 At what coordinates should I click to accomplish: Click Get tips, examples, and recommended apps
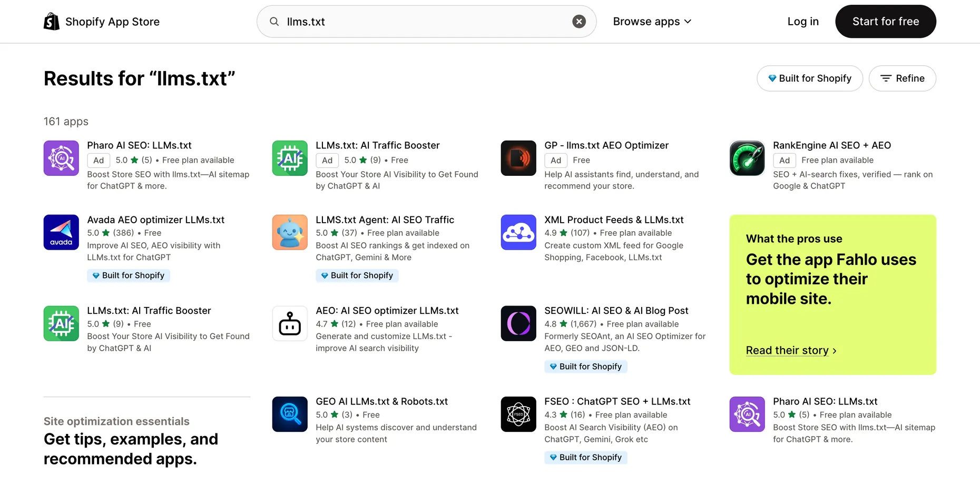pyautogui.click(x=131, y=449)
